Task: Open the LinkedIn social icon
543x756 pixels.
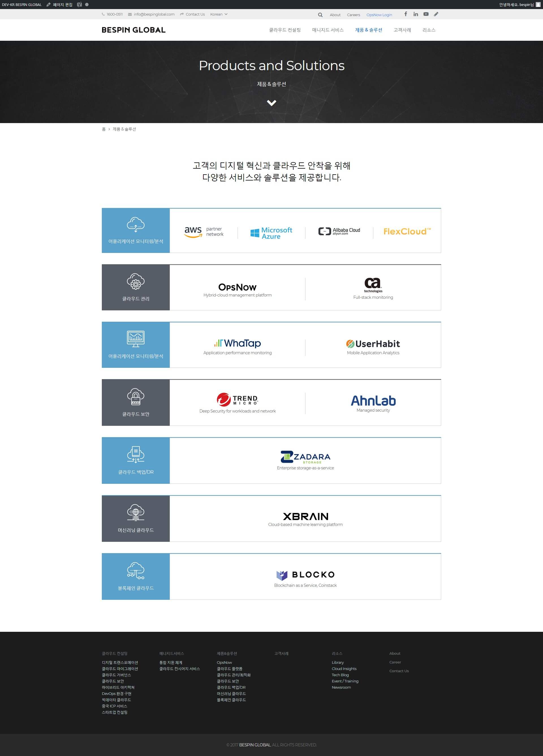Action: (416, 14)
